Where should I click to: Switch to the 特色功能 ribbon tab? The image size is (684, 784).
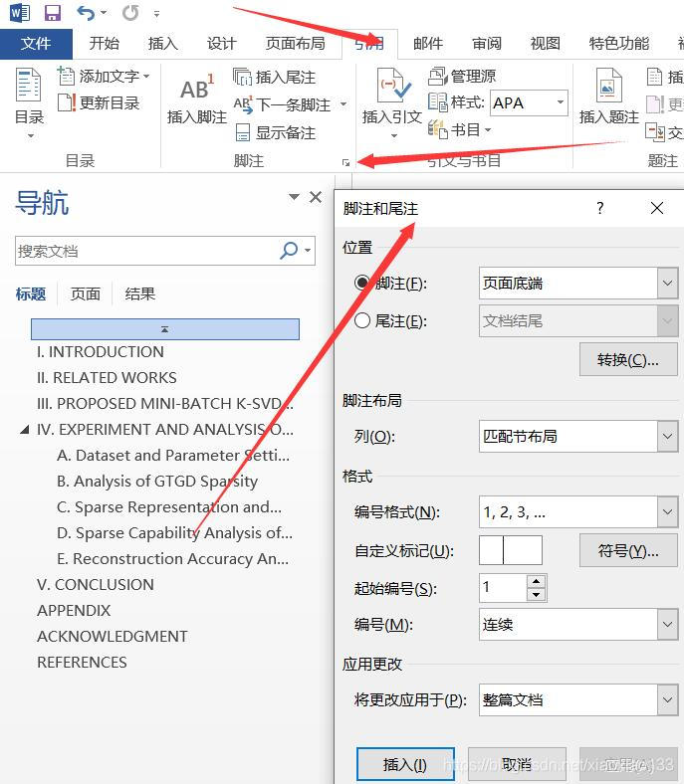(x=619, y=44)
